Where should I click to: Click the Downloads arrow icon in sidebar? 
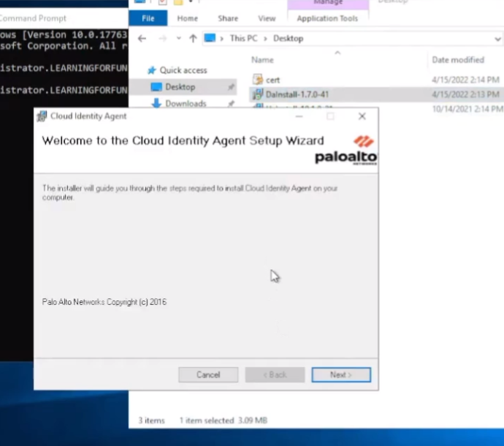(x=156, y=103)
